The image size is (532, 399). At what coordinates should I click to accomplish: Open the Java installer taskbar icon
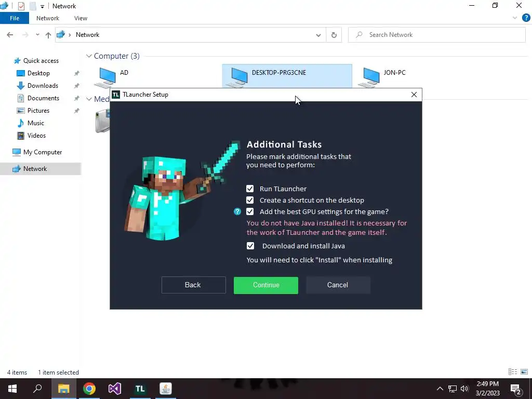(166, 389)
